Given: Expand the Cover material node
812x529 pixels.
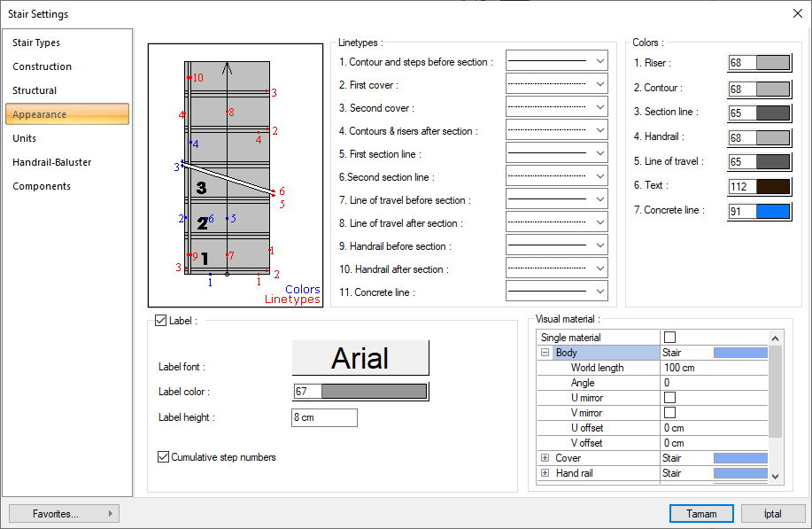Looking at the screenshot, I should [x=545, y=458].
